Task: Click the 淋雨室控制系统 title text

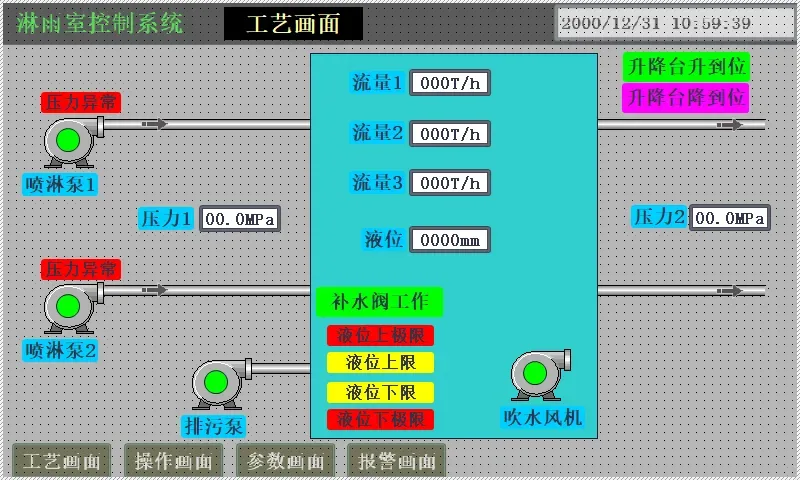Action: pos(99,23)
